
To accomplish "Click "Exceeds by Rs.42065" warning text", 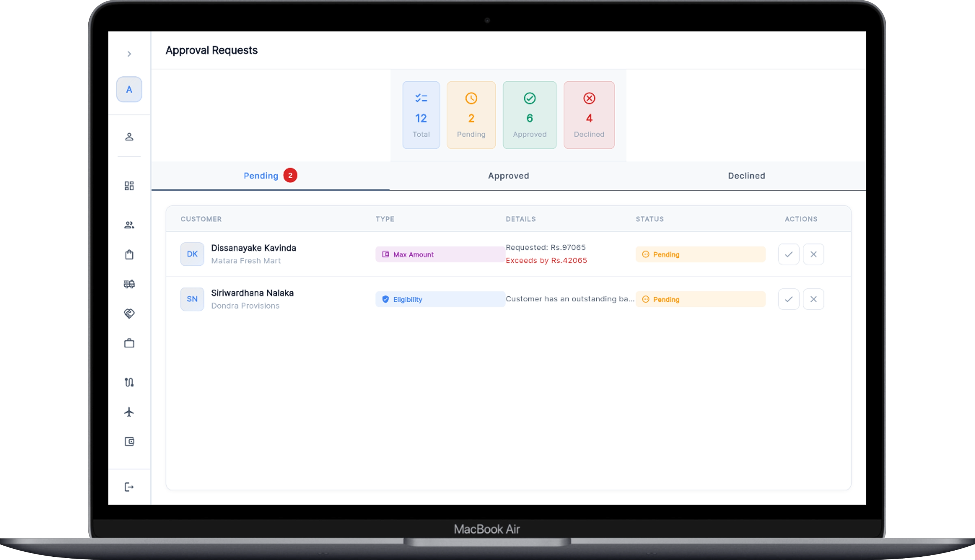I will (546, 261).
